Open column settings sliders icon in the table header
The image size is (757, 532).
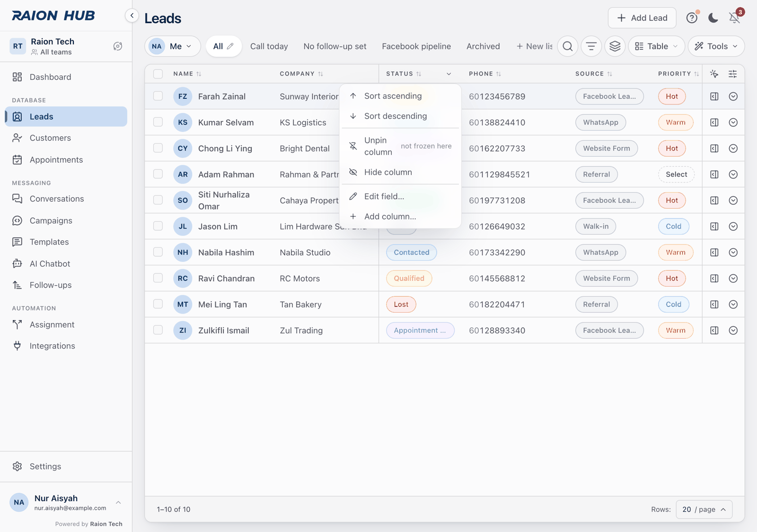pos(732,74)
